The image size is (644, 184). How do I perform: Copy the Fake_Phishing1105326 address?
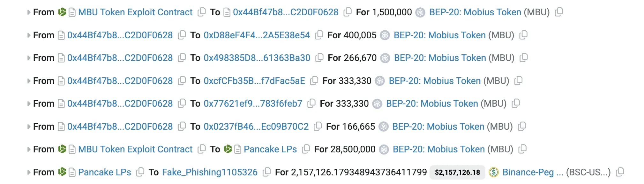click(266, 172)
